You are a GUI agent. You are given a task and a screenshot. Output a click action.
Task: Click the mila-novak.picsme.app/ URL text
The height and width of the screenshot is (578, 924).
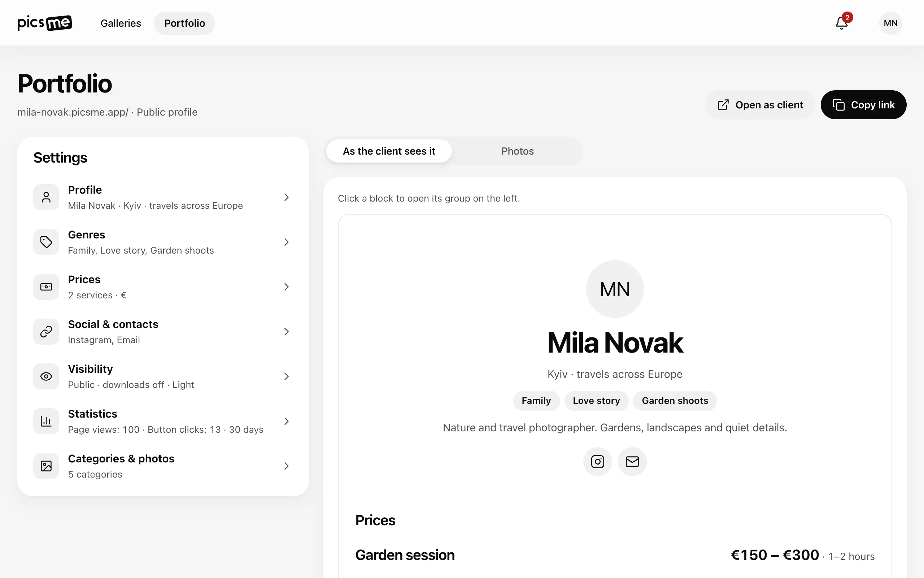73,112
